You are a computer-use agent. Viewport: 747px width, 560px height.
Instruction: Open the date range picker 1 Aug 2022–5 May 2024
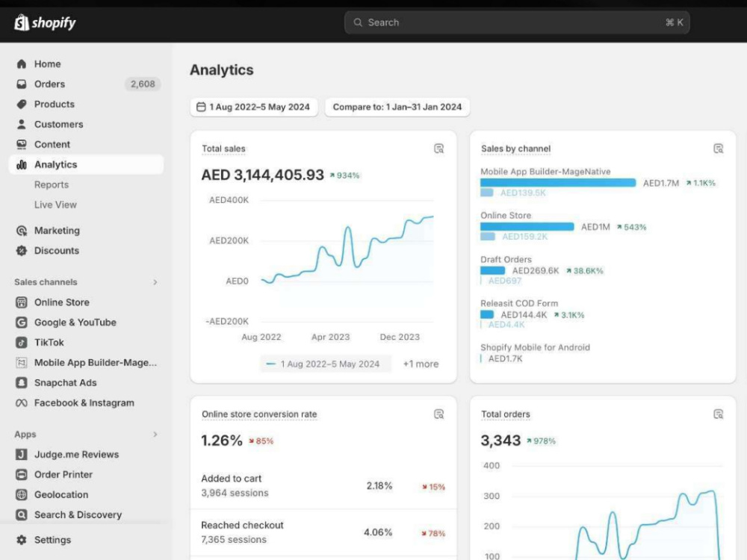pos(254,107)
